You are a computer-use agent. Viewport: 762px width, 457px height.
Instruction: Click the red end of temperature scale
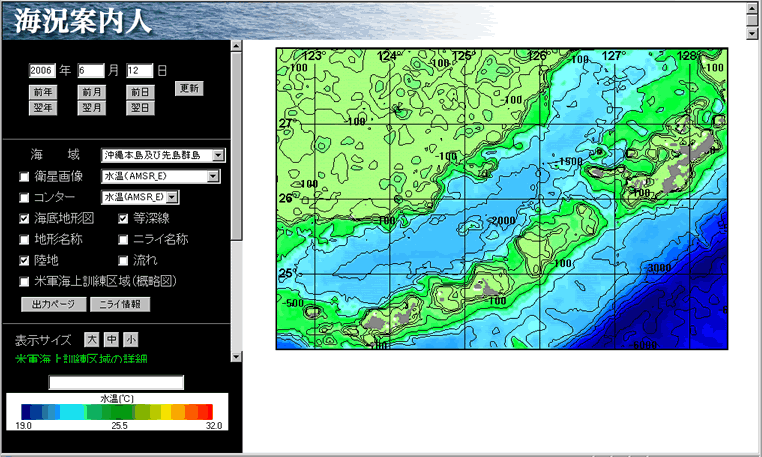pos(208,411)
